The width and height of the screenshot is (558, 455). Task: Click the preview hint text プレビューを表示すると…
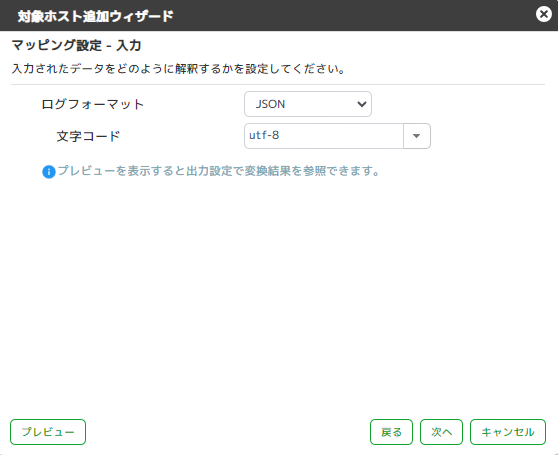(x=219, y=171)
